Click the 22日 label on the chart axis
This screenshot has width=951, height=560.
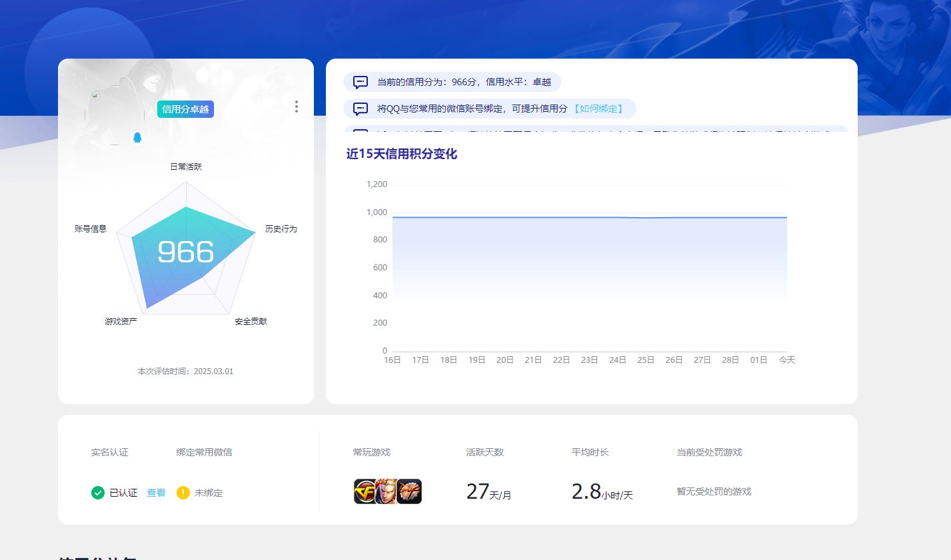tap(561, 360)
